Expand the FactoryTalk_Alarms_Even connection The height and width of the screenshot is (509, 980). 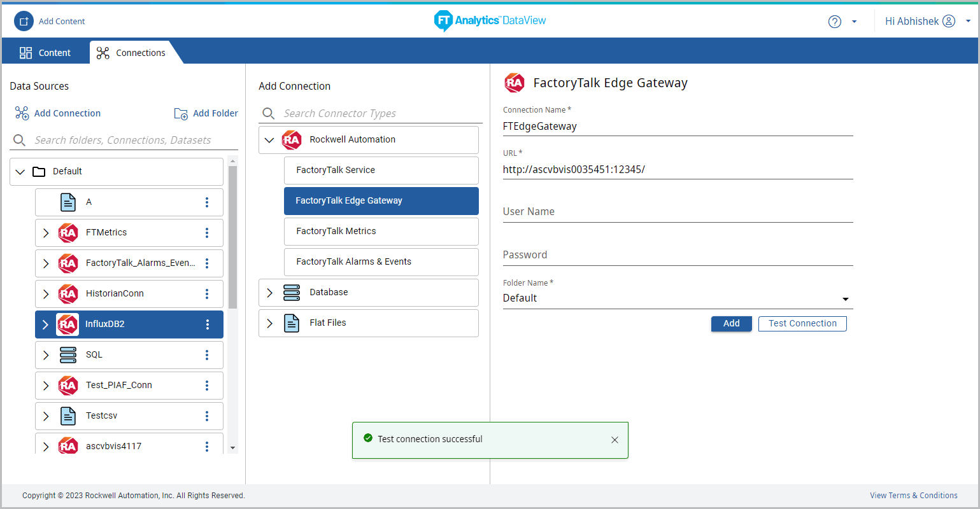[46, 263]
